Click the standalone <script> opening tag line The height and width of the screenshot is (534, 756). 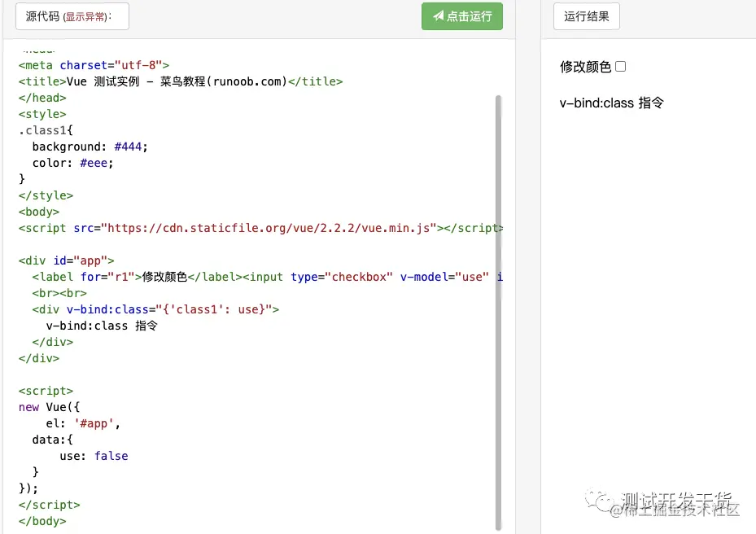coord(46,391)
